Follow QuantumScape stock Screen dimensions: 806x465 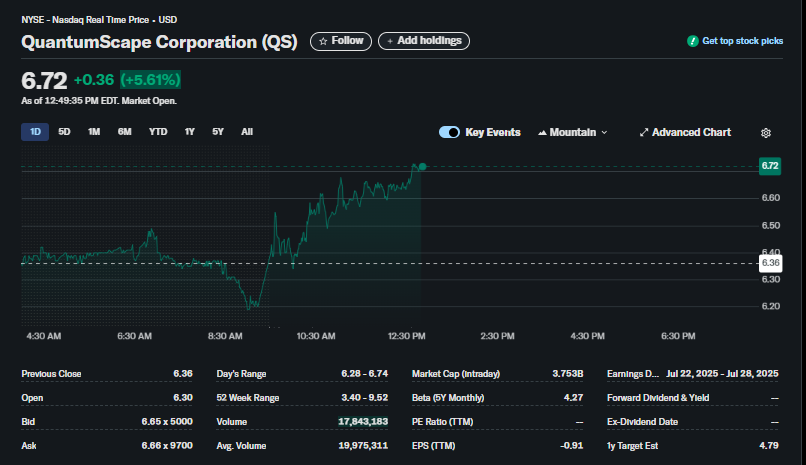(341, 41)
